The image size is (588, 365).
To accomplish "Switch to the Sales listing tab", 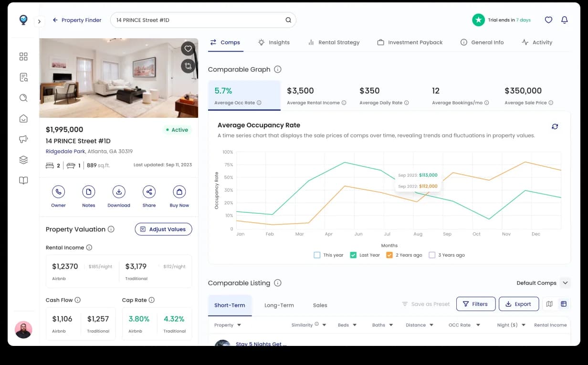I will pyautogui.click(x=320, y=305).
